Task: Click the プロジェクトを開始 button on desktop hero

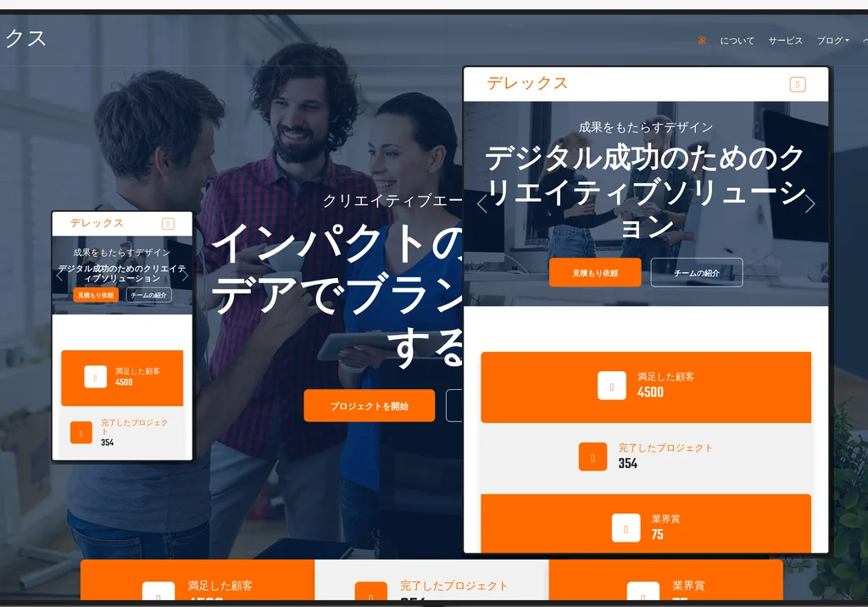Action: 370,405
